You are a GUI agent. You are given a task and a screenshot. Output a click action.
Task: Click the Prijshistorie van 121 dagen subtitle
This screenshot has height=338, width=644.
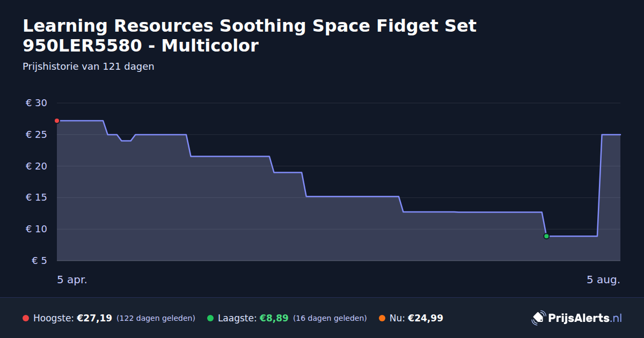pyautogui.click(x=89, y=67)
